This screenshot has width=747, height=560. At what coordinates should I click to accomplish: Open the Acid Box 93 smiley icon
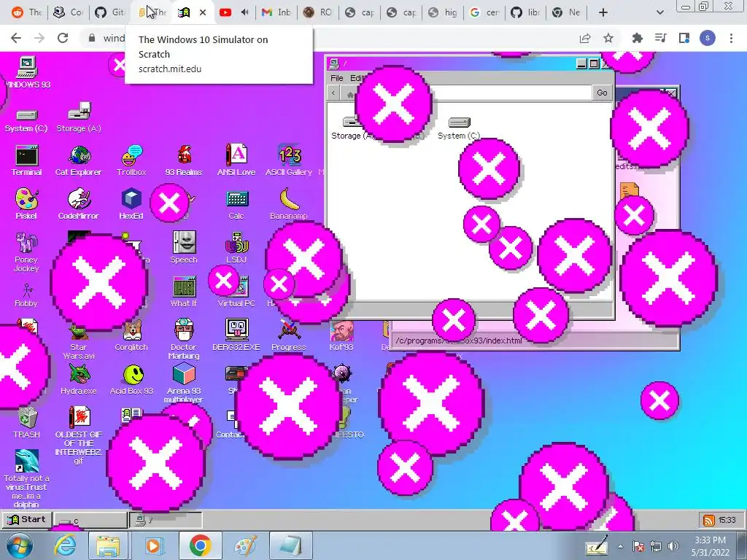coord(131,379)
